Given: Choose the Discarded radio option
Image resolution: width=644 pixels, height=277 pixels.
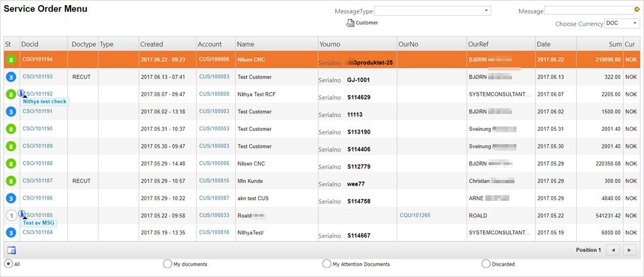Looking at the screenshot, I should (486, 264).
